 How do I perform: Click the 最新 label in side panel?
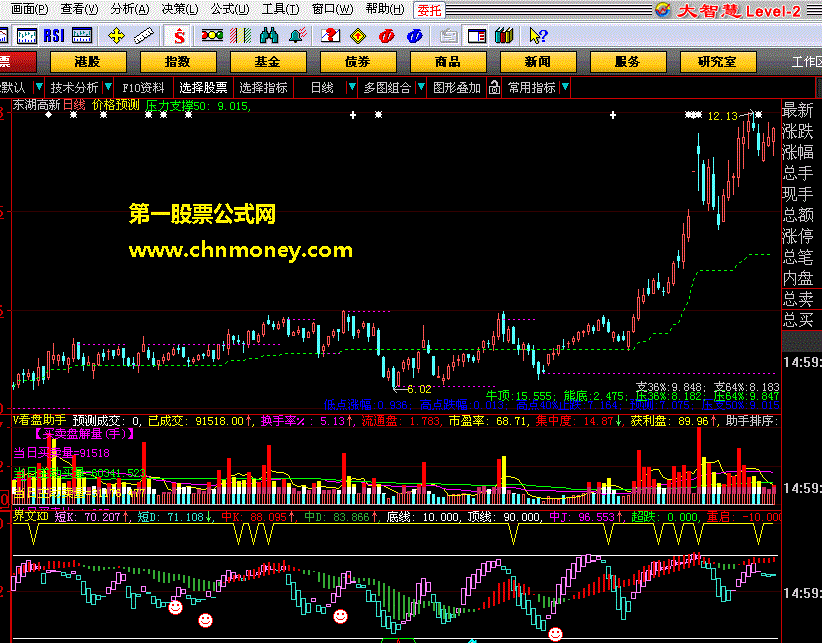tap(798, 110)
